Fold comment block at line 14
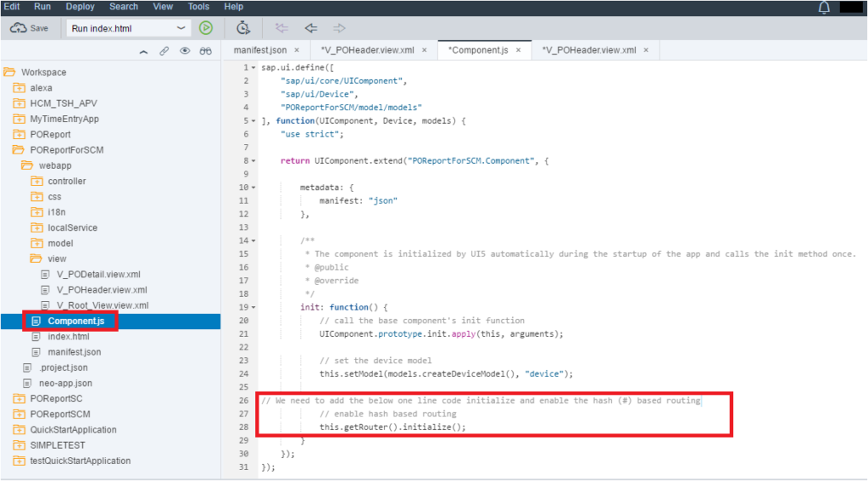868x481 pixels. tap(253, 241)
